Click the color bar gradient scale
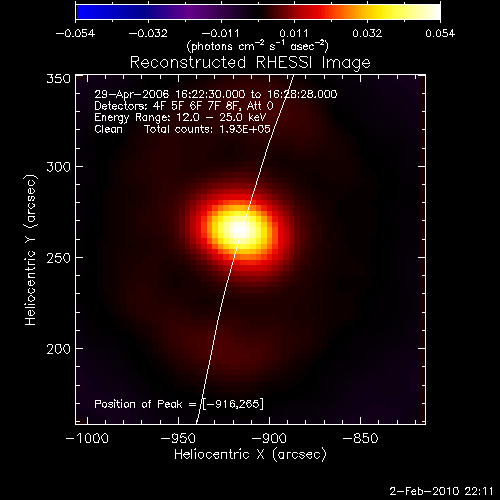The height and width of the screenshot is (500, 500). (x=258, y=12)
